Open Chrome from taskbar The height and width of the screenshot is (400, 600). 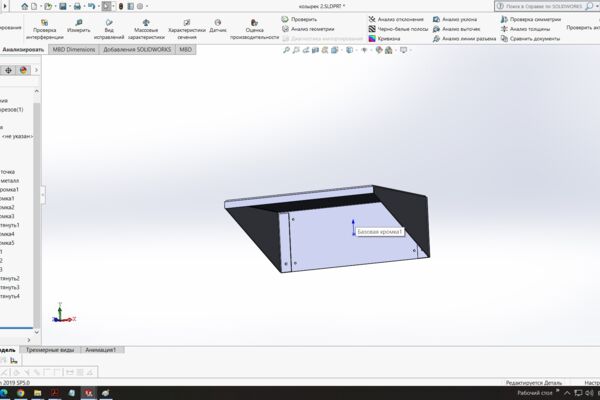(x=21, y=393)
